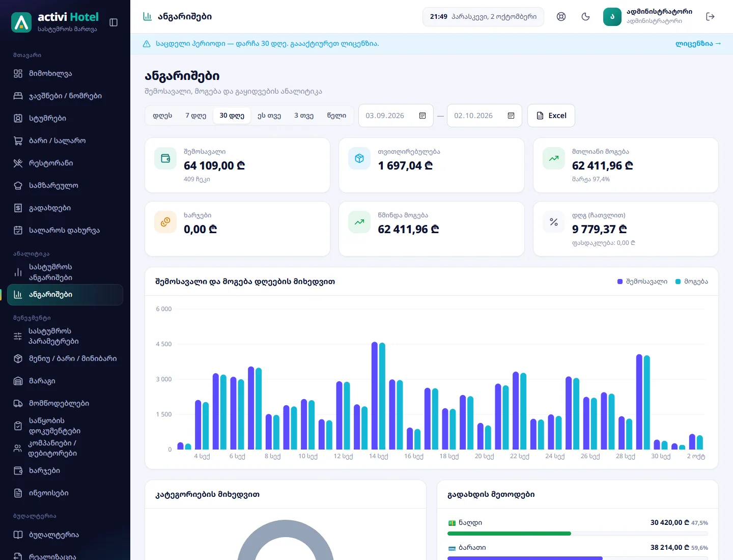Log out using the exit arrow icon
733x560 pixels.
pos(711,17)
